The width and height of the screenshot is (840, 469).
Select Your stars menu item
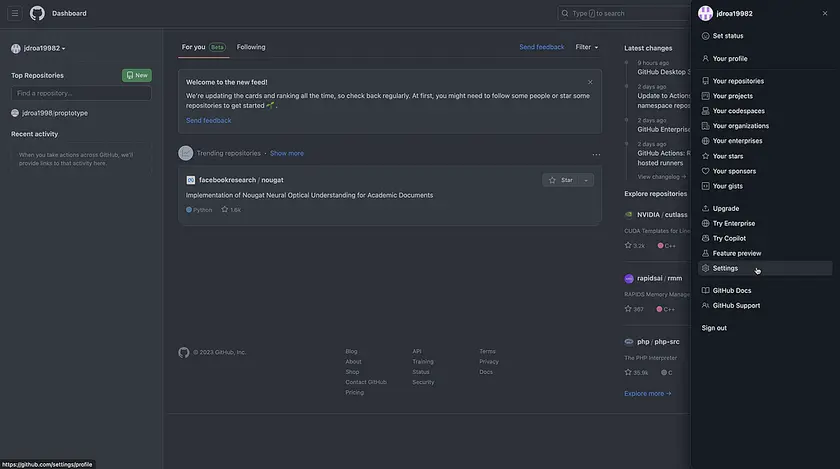(764, 156)
